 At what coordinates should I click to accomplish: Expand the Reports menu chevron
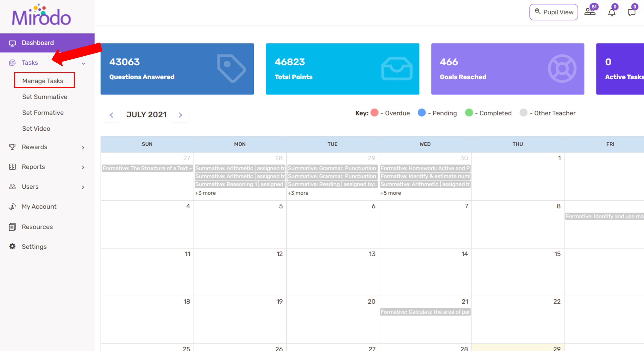pyautogui.click(x=83, y=167)
